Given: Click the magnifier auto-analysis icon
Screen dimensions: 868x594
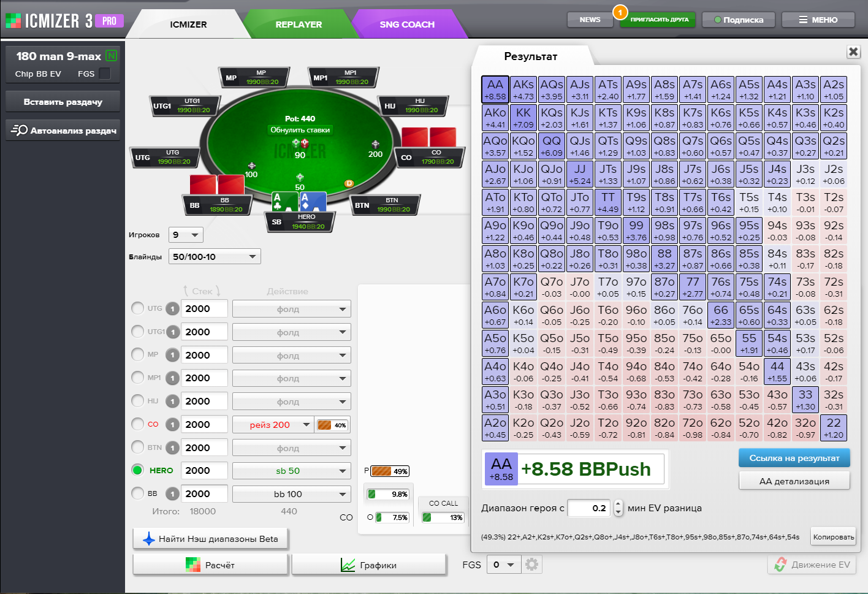Looking at the screenshot, I should click(x=20, y=130).
